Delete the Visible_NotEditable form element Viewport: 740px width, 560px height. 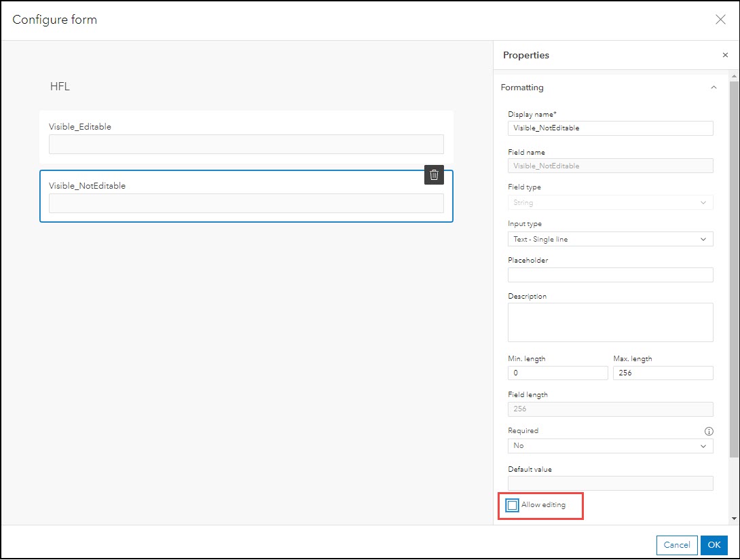(434, 174)
